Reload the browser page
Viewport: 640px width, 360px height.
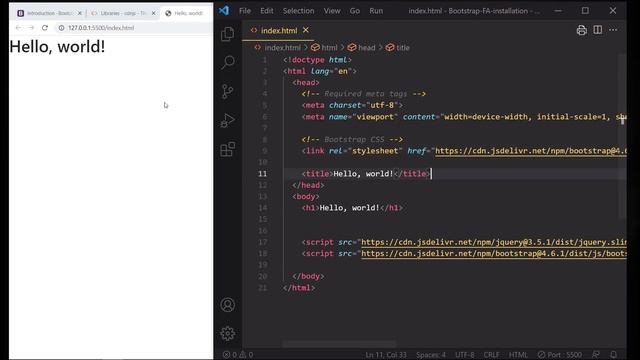pos(45,28)
